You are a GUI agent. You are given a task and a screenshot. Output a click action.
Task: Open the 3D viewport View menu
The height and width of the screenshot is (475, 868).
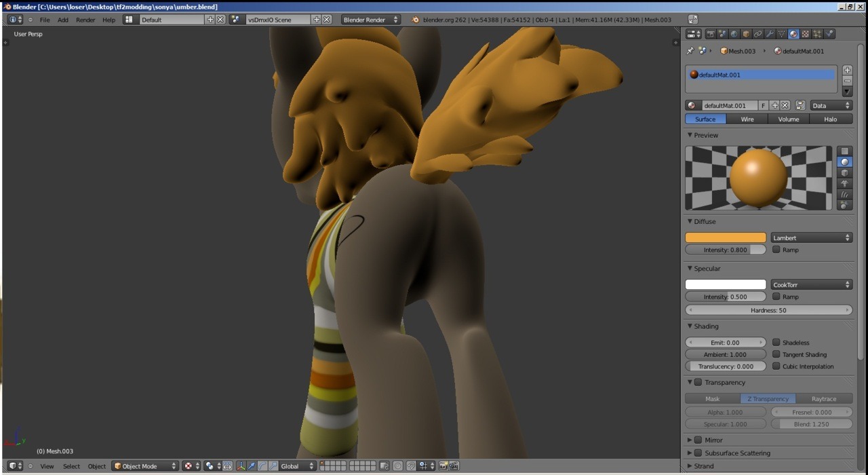tap(47, 466)
